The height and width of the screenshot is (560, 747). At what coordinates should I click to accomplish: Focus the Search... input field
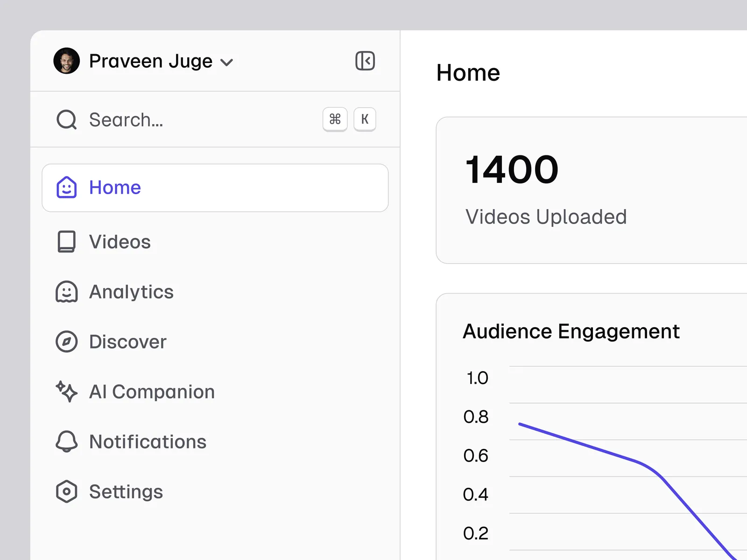[187, 120]
